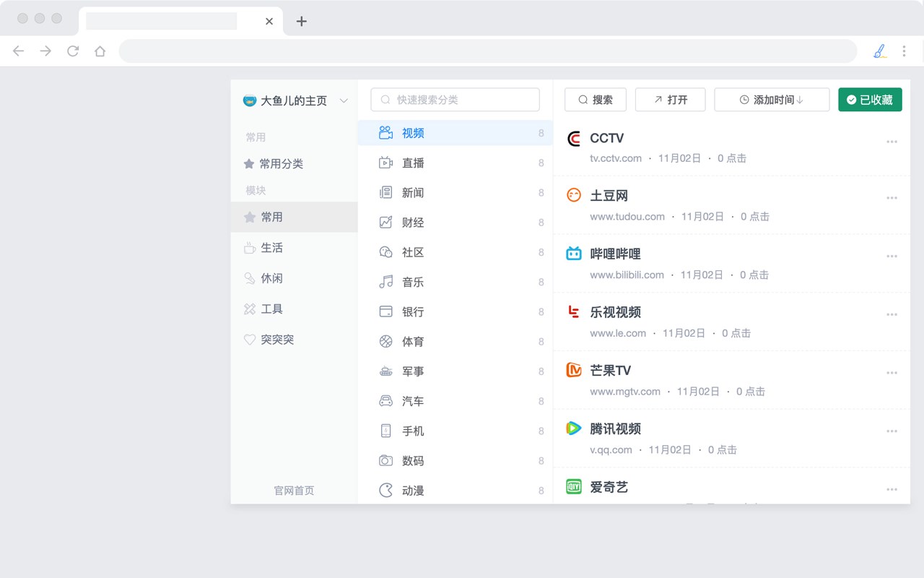Click the 芒果TV site logo

(574, 371)
